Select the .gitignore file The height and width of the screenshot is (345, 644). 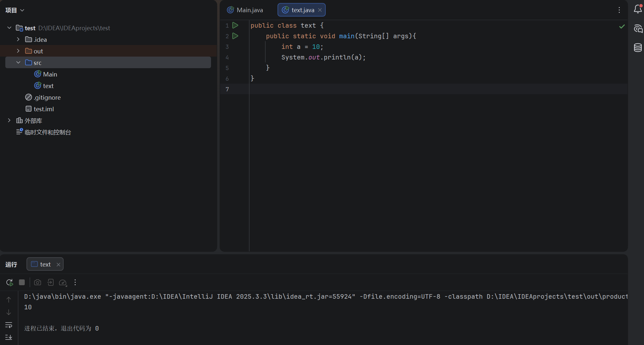[x=43, y=97]
